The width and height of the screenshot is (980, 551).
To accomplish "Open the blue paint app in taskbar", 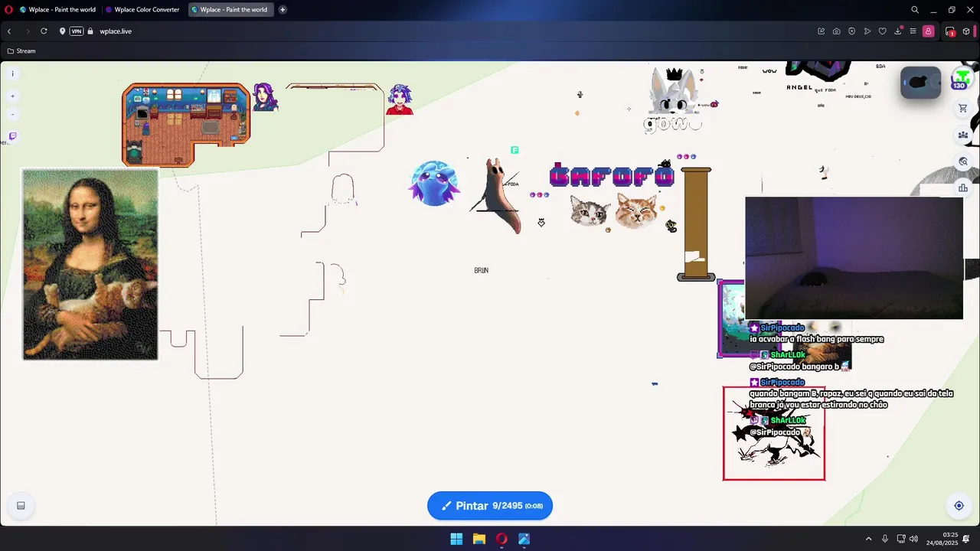I will pos(524,539).
